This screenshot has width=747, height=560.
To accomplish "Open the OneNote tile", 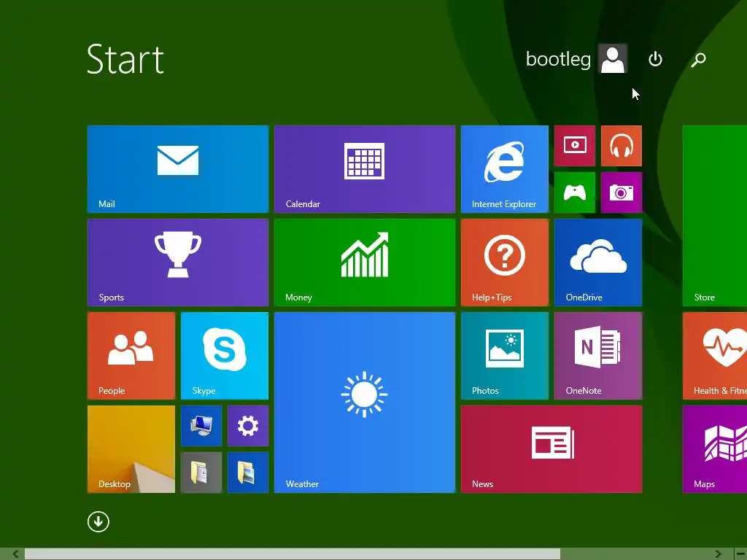I will (598, 356).
